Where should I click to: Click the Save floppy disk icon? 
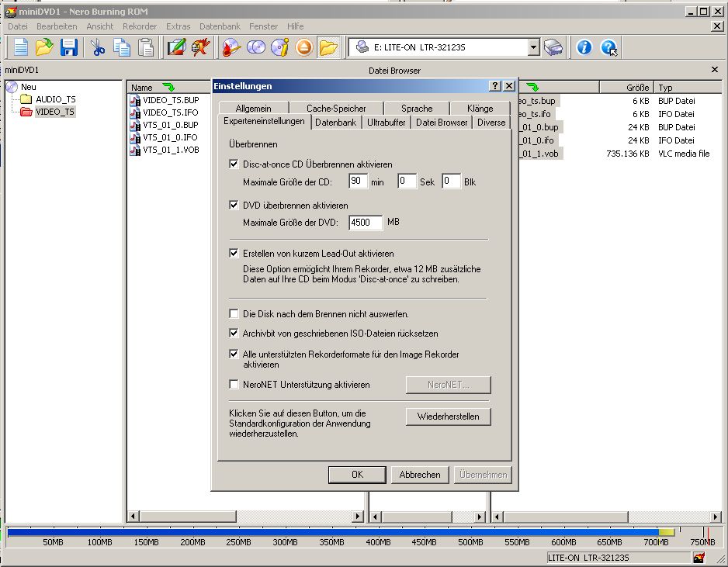click(69, 47)
